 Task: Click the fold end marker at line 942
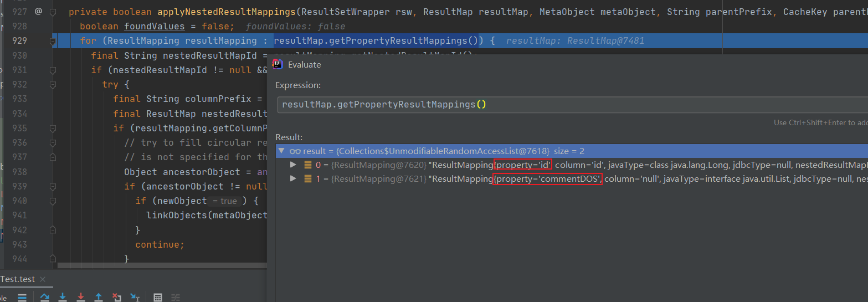pyautogui.click(x=53, y=230)
